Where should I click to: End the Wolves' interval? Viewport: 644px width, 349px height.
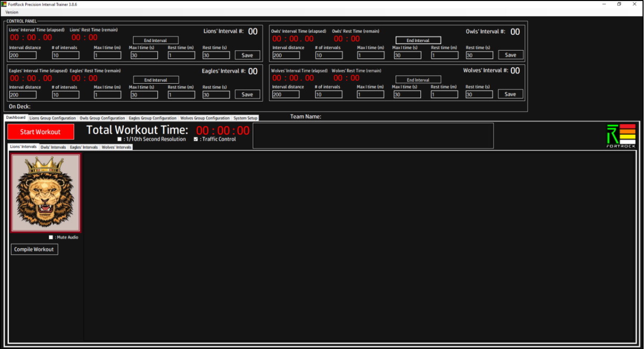(418, 80)
